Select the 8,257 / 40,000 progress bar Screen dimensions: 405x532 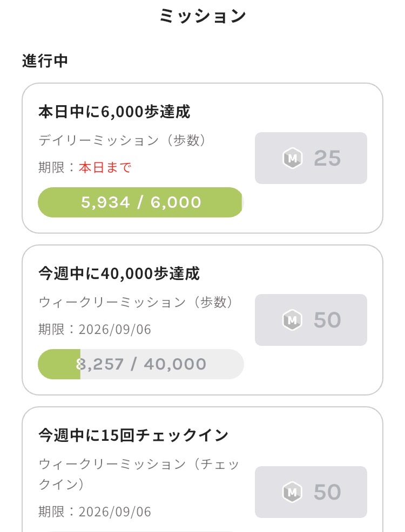tap(141, 364)
